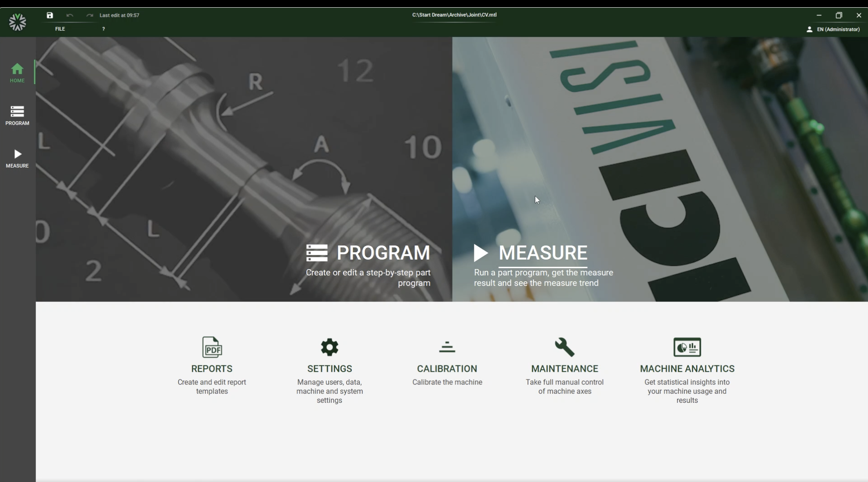Click the list icon beside large PROGRAM title
This screenshot has width=868, height=482.
pos(317,253)
